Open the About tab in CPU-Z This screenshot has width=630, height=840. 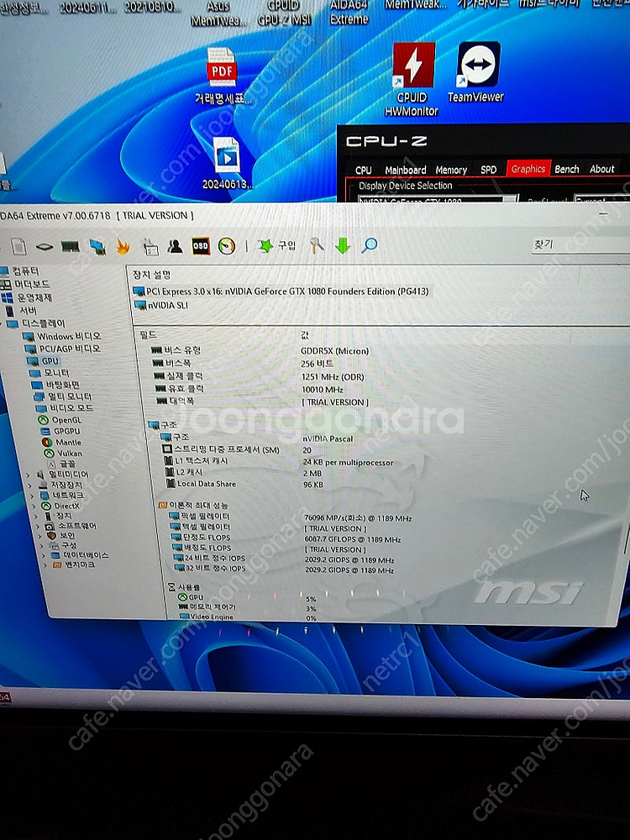(602, 169)
